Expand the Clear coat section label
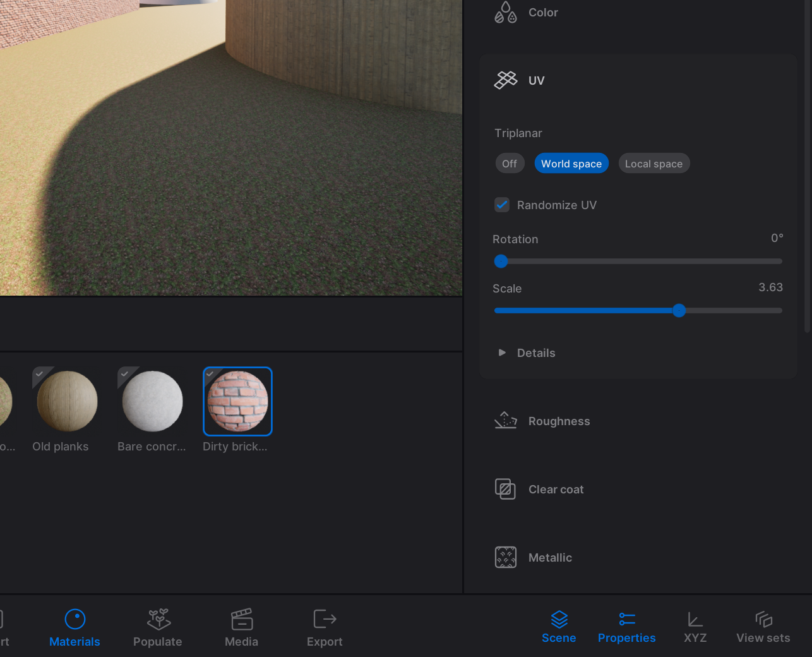The image size is (812, 657). pos(556,490)
